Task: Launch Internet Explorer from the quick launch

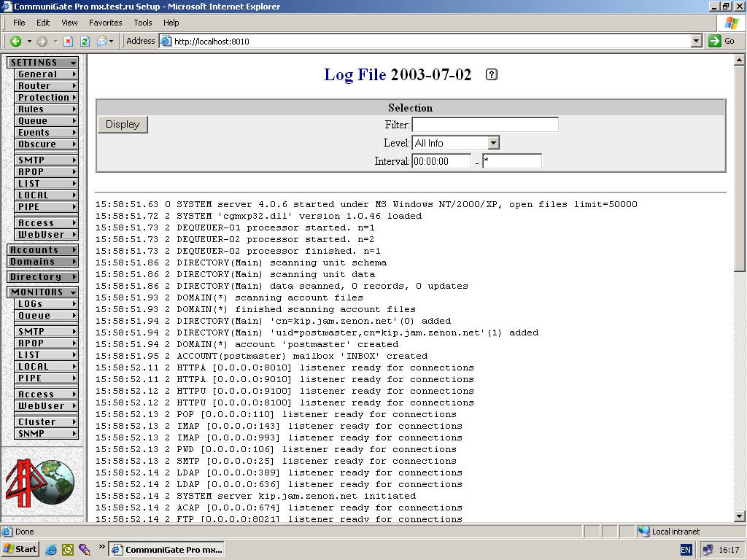Action: click(50, 550)
